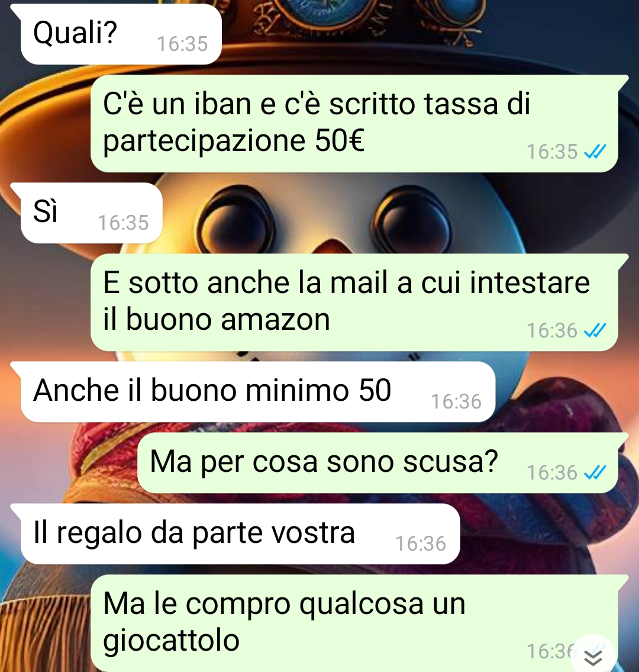This screenshot has height=672, width=639.
Task: Tap 16:36 timestamp on 'Anche il buono minimo 50'
Action: pos(456,401)
